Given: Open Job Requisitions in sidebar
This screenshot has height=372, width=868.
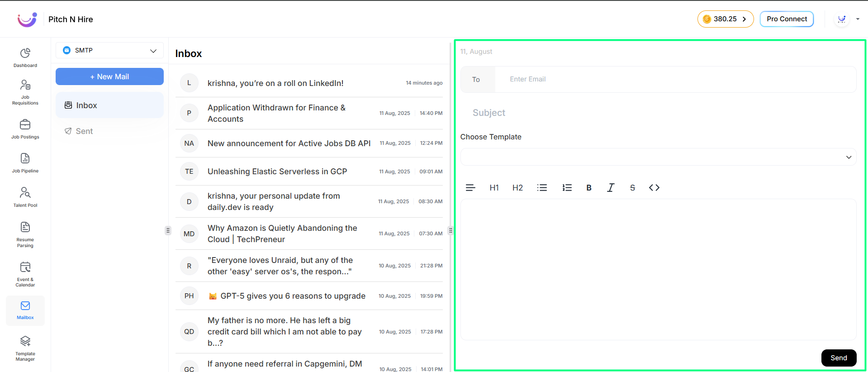Looking at the screenshot, I should pos(25,92).
